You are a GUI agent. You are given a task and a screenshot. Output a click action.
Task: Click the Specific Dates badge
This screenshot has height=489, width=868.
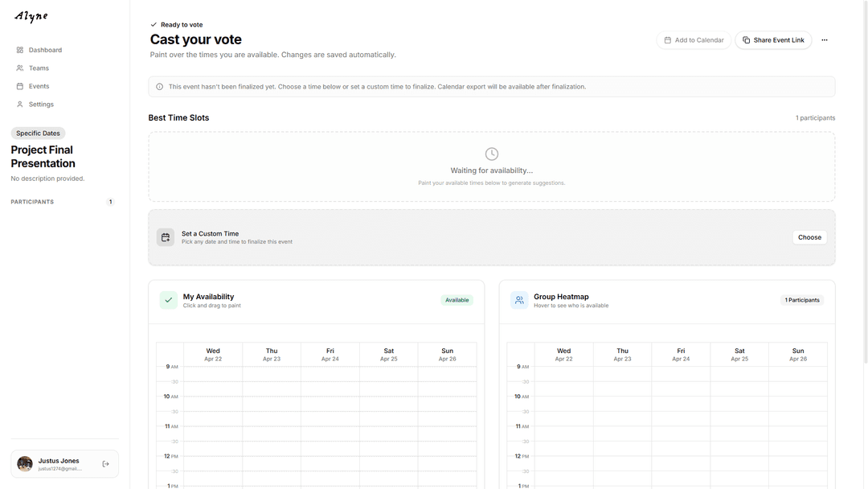point(39,134)
